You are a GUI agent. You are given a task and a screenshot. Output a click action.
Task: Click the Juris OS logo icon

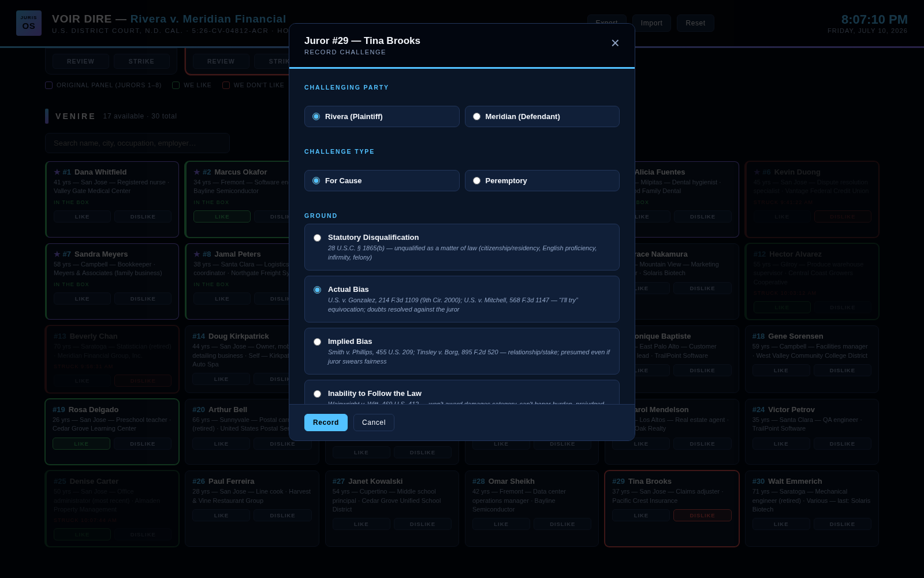pos(29,23)
